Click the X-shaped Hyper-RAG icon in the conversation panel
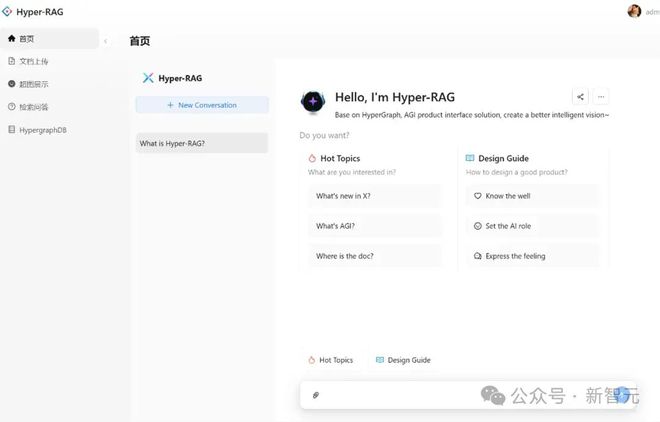This screenshot has height=422, width=660. pyautogui.click(x=148, y=78)
